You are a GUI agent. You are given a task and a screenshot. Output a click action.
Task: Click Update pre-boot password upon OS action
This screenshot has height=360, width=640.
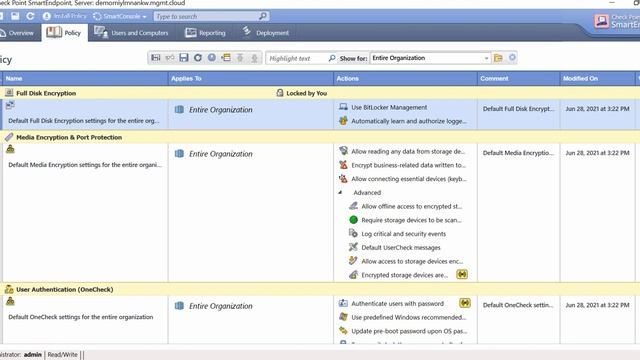(x=409, y=331)
